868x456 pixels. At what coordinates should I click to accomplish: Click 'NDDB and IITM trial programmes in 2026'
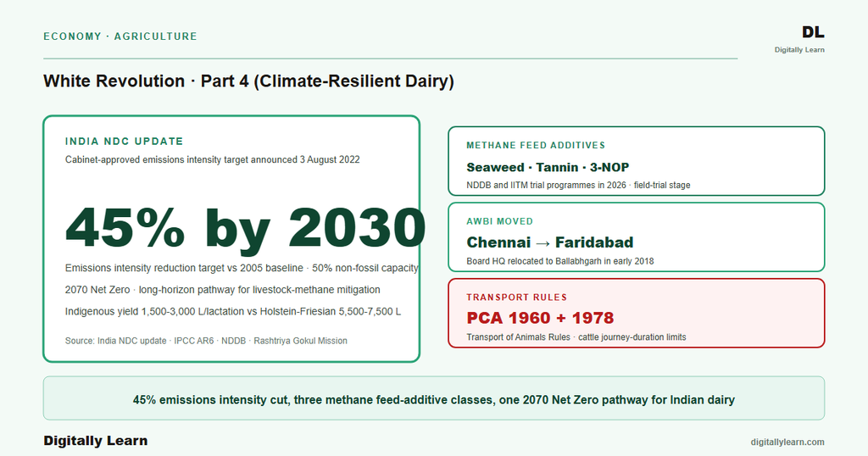tap(578, 186)
